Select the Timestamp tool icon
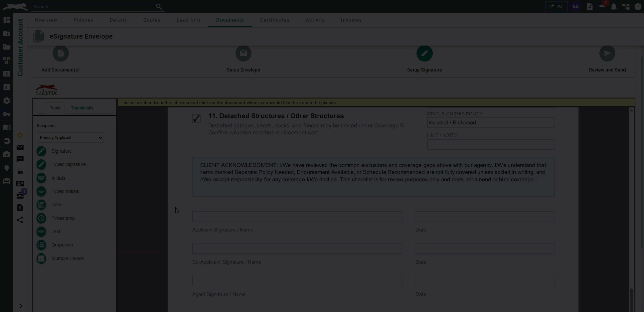 point(41,218)
